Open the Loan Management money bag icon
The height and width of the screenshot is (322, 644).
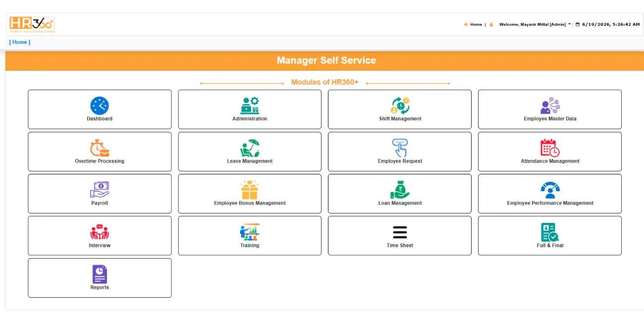(x=400, y=190)
